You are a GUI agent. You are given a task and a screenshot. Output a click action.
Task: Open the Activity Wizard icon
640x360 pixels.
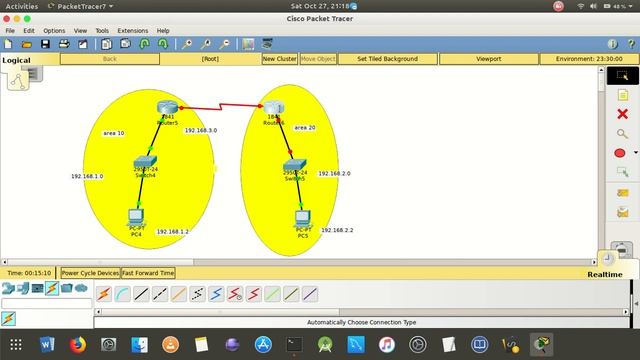83,44
